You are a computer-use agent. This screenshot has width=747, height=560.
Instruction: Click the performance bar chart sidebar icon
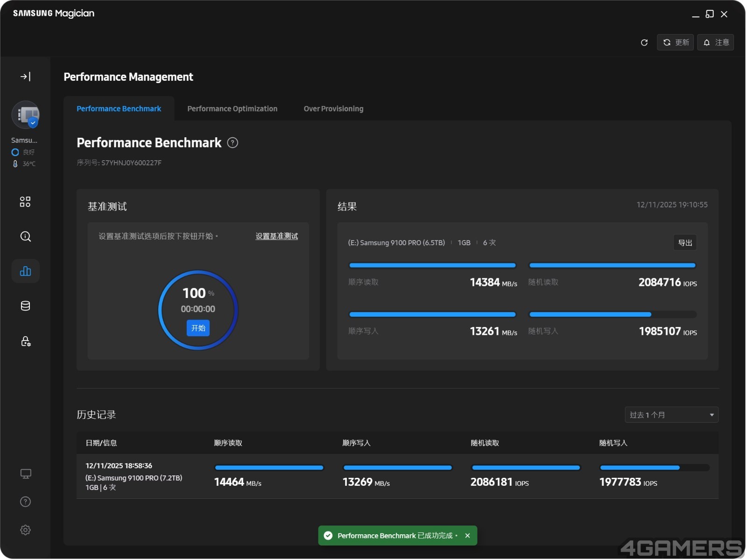[25, 271]
